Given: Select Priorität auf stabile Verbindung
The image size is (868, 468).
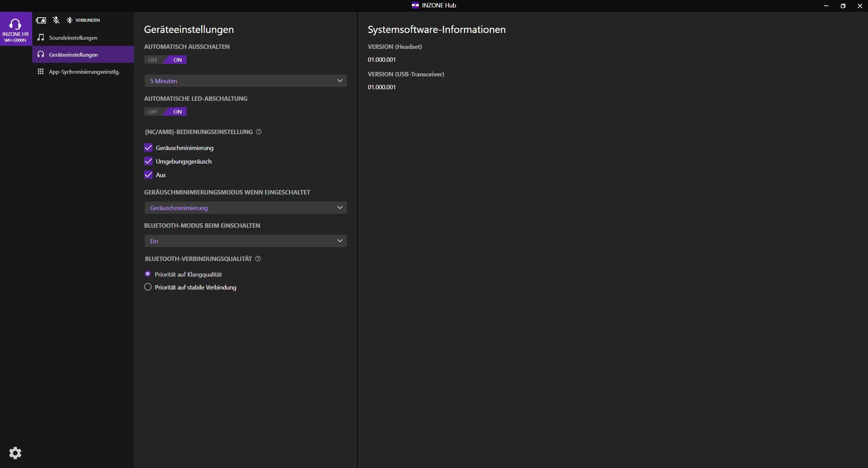Looking at the screenshot, I should (x=148, y=287).
